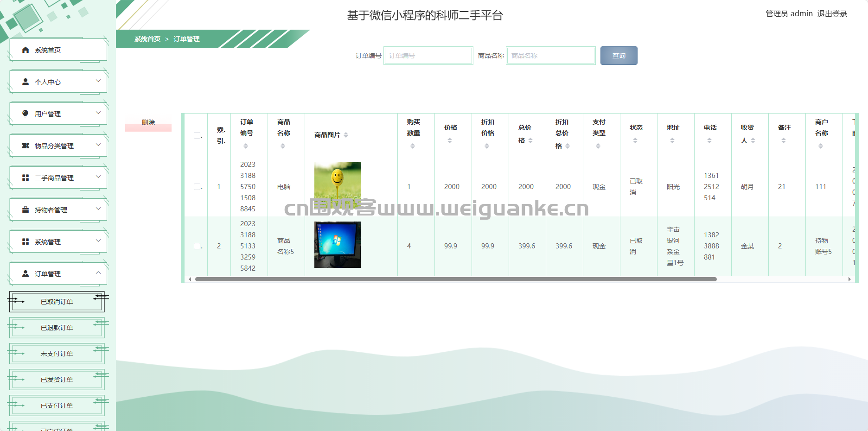Expand the 物品分类管理 chevron

click(98, 145)
